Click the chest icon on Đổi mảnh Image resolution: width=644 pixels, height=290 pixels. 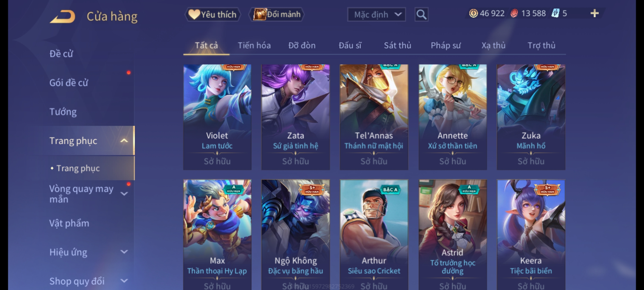coord(259,14)
